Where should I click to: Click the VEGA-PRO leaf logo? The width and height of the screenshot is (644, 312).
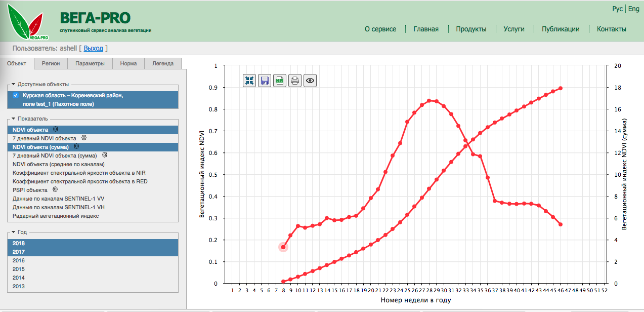tap(28, 24)
